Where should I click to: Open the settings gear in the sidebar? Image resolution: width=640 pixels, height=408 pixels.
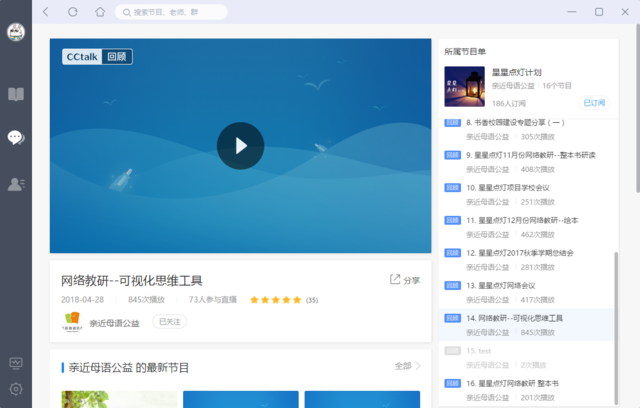pyautogui.click(x=16, y=389)
